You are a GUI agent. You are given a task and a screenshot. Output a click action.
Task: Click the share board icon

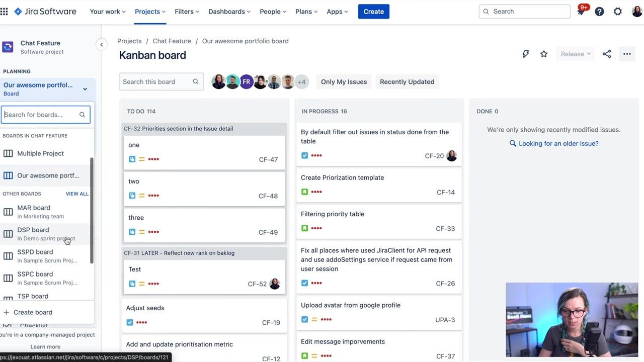tap(607, 54)
